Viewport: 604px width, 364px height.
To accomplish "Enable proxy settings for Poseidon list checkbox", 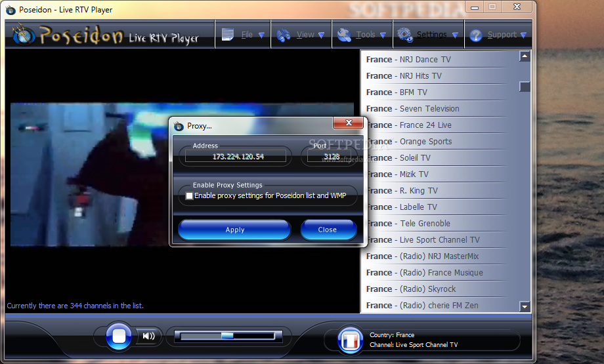I will tap(189, 195).
